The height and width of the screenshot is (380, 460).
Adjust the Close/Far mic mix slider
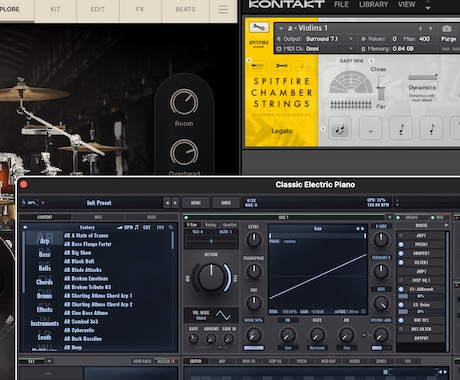click(x=381, y=88)
